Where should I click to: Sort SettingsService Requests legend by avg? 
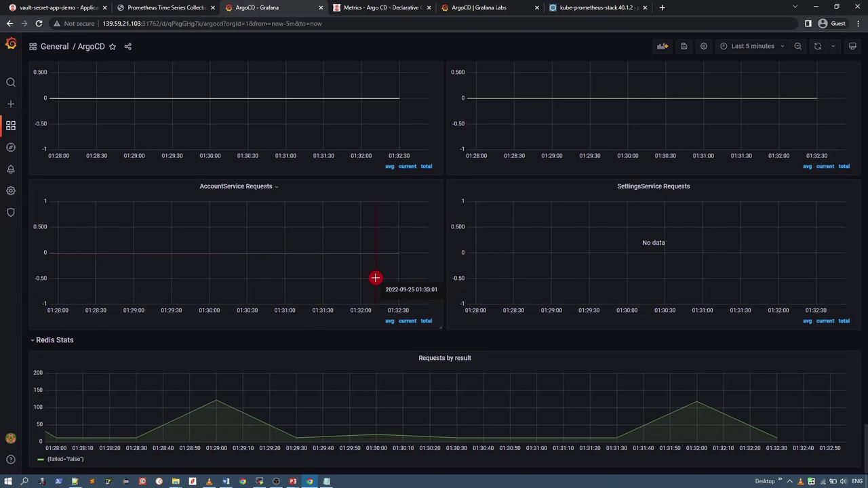808,321
